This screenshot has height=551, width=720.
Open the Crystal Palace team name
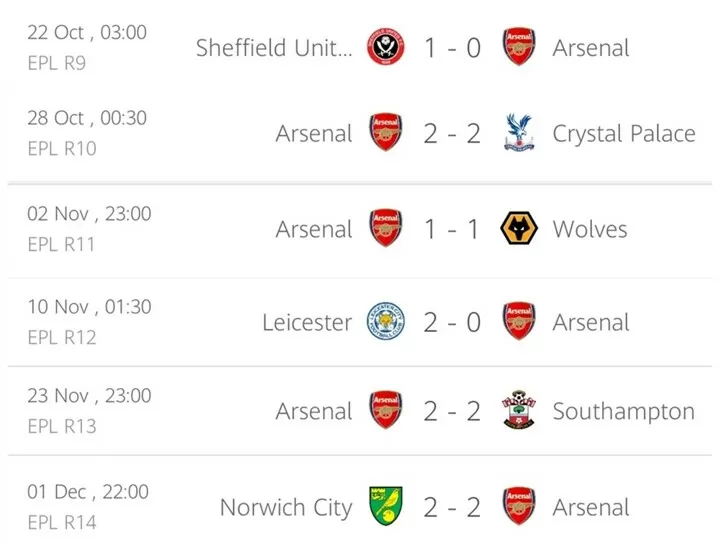click(x=623, y=133)
